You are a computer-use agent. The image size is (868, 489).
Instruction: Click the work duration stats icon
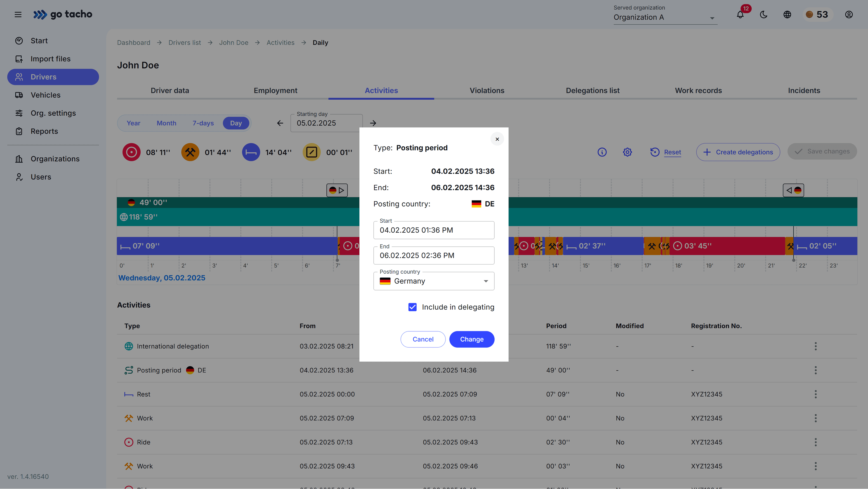[190, 152]
